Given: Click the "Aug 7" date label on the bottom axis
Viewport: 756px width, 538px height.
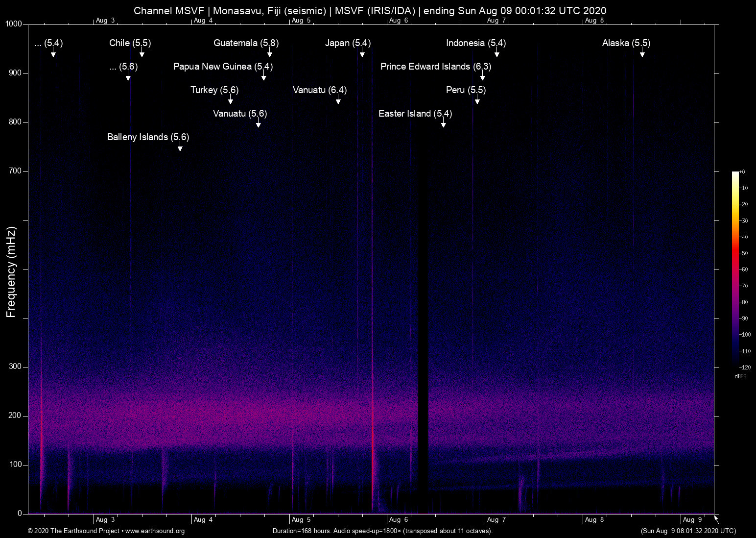Looking at the screenshot, I should pos(496,520).
